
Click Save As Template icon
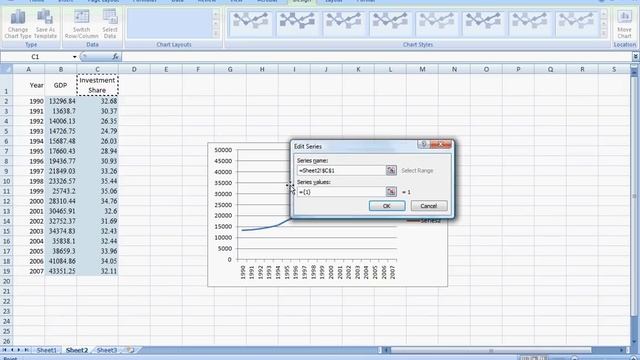(x=45, y=24)
